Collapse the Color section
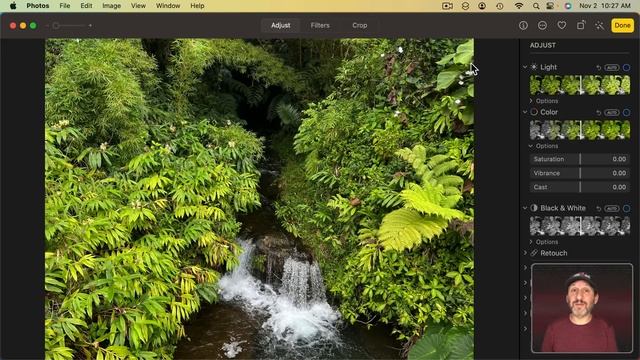The height and width of the screenshot is (360, 640). click(525, 112)
